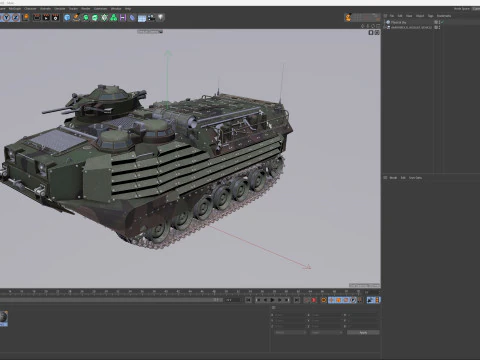
Task: Click the purple Field icon
Action: [123, 17]
